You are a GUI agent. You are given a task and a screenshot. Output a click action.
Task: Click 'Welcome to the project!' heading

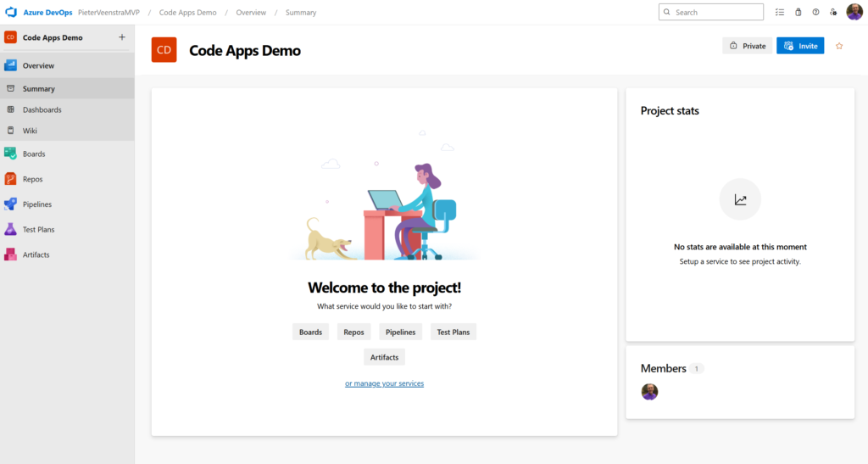coord(384,288)
